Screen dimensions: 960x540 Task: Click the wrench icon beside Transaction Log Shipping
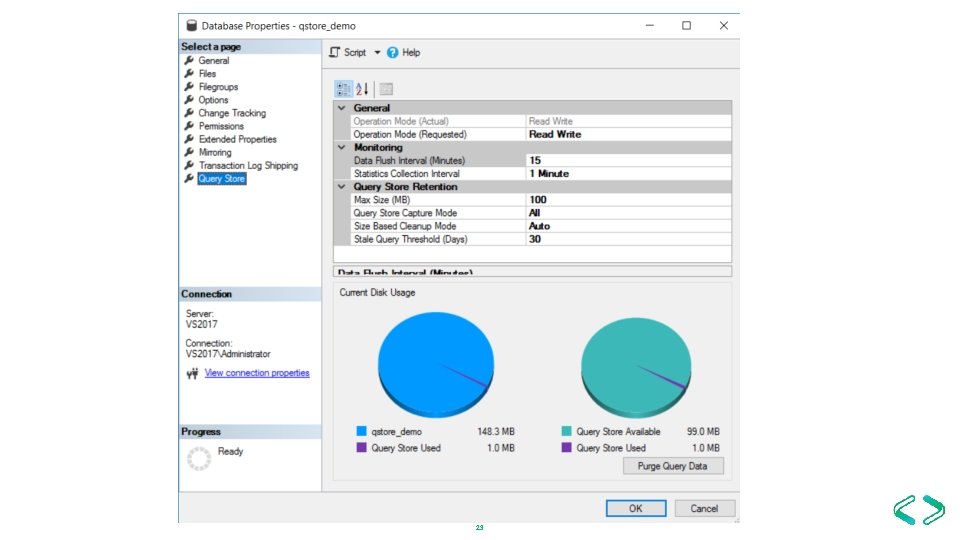tap(189, 165)
